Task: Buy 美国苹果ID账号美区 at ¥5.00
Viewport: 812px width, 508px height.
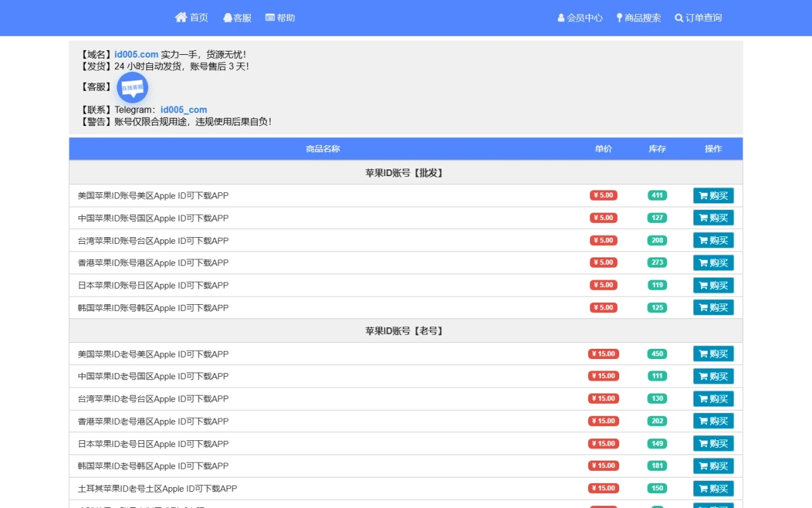Action: (713, 196)
